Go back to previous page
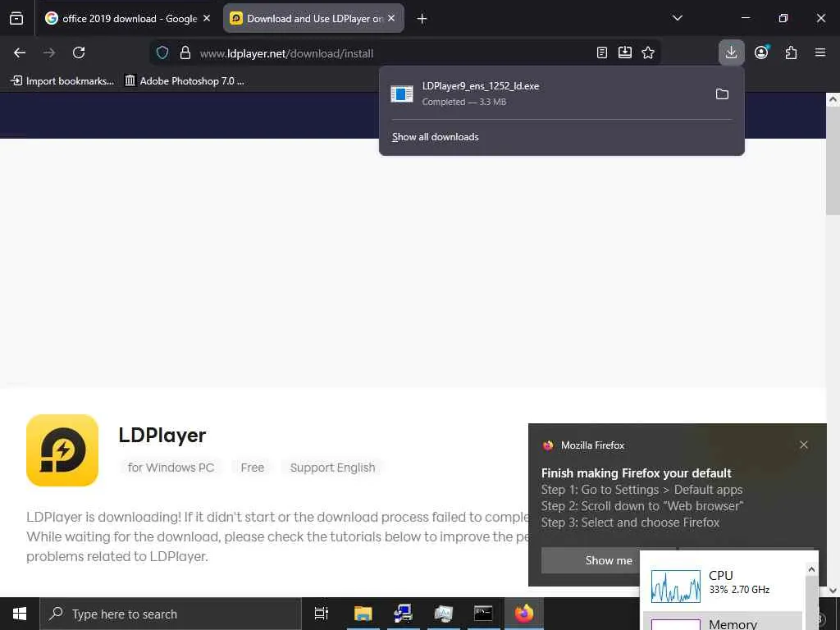 tap(20, 52)
